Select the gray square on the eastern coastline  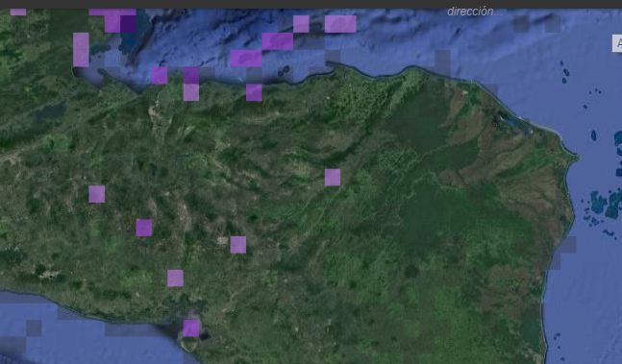(x=568, y=245)
